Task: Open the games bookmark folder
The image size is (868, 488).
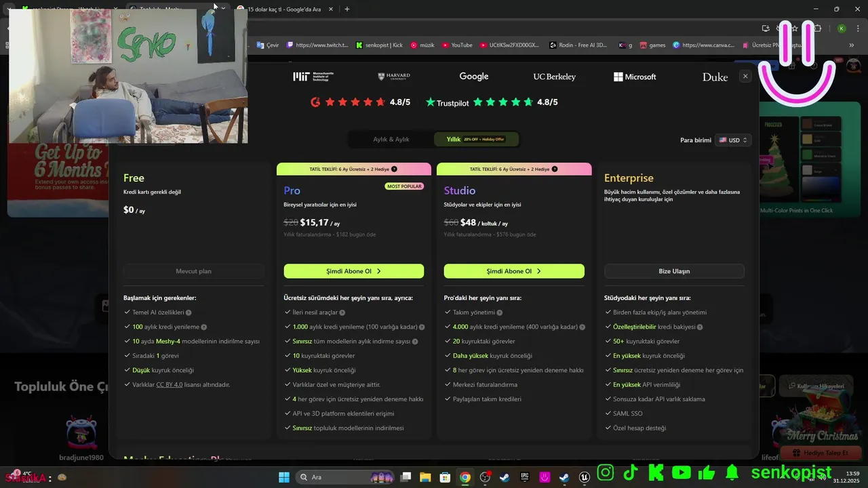Action: [652, 45]
